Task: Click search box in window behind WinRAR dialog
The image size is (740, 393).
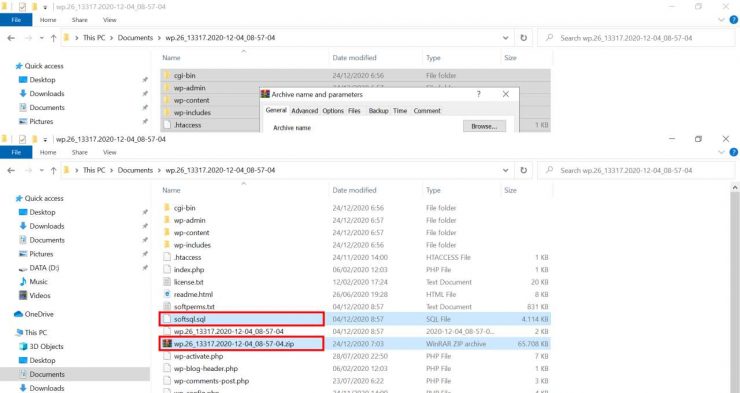Action: [x=636, y=38]
